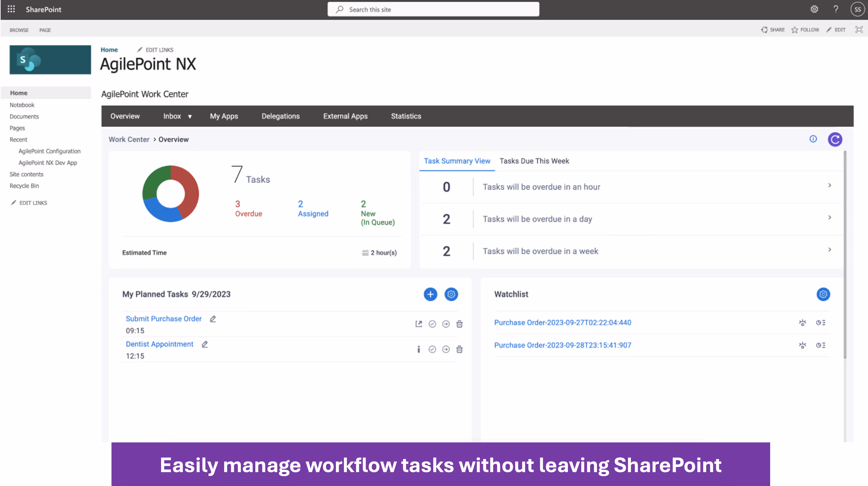Show Dentist Appointment info
The width and height of the screenshot is (868, 486).
pyautogui.click(x=418, y=349)
